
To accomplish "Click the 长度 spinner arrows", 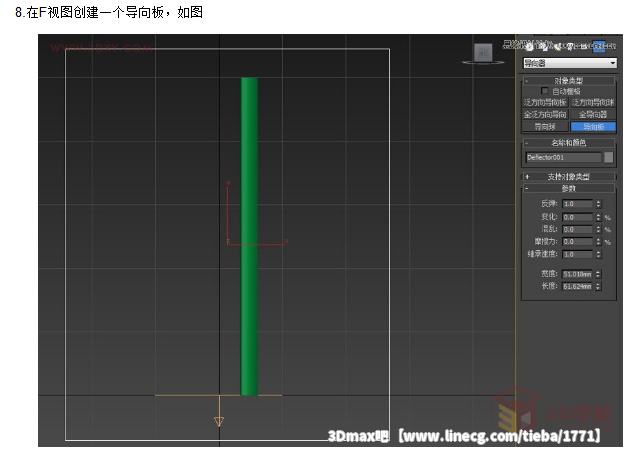I will [x=598, y=286].
